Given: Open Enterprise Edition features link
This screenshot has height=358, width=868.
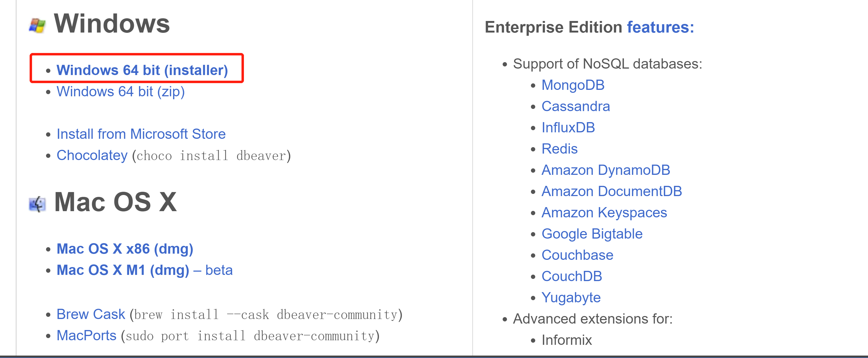Looking at the screenshot, I should click(660, 27).
